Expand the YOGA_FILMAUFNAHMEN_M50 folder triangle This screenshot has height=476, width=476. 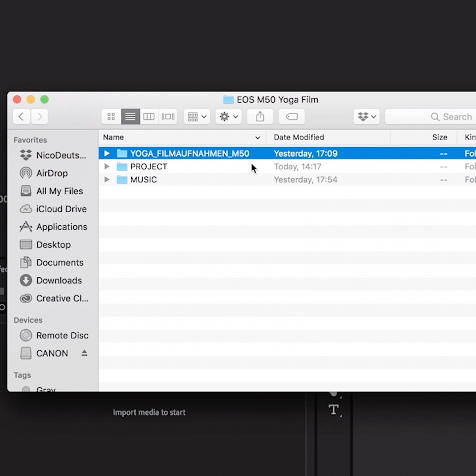click(x=107, y=153)
